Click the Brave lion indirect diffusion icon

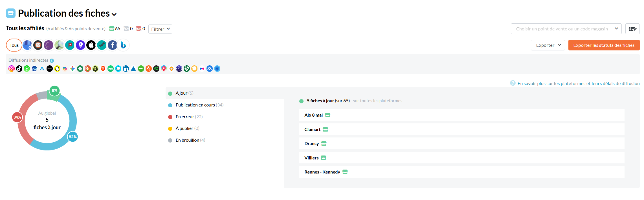click(x=103, y=68)
